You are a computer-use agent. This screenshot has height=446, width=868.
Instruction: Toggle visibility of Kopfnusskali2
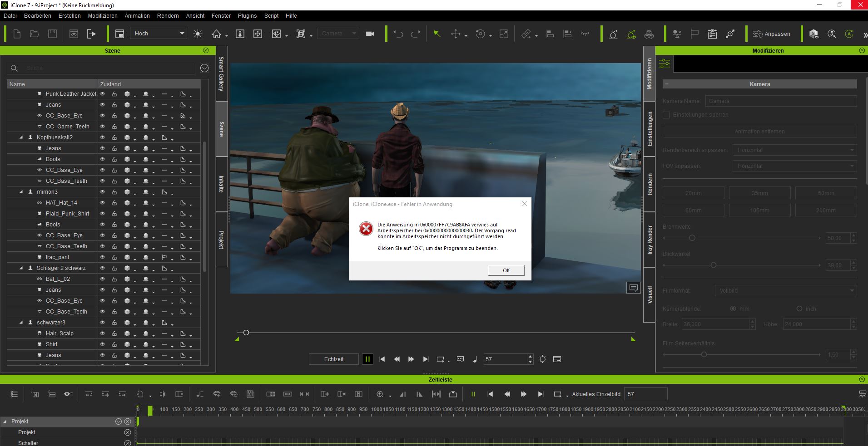(x=103, y=137)
